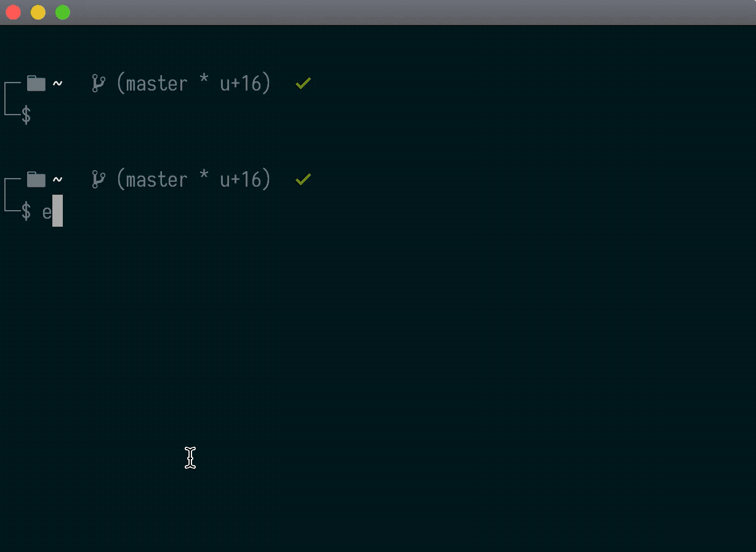Click the u+16 upstream indicator
Image resolution: width=756 pixels, height=552 pixels.
click(x=244, y=83)
